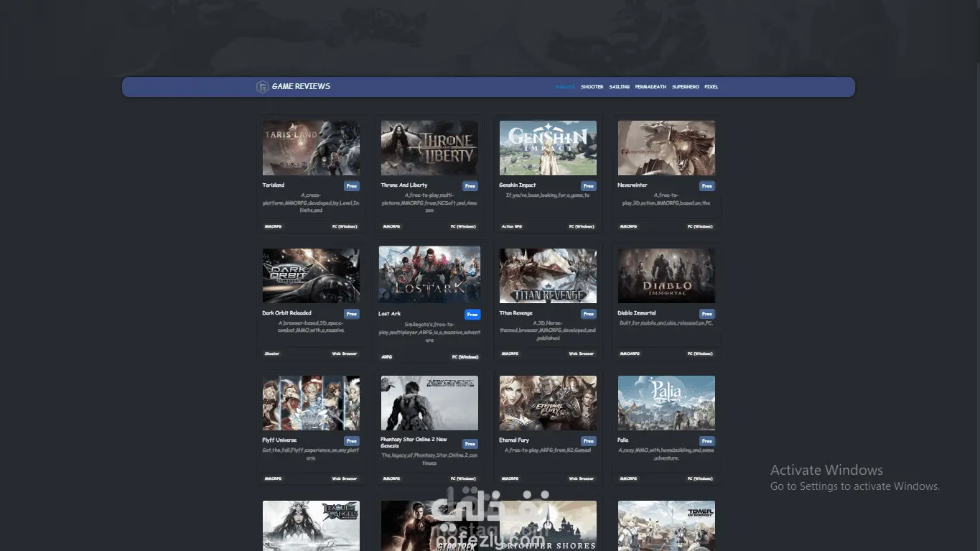Click the MMOARPG tag on Diablo Immortal
Viewport: 980px width, 551px height.
(x=630, y=354)
